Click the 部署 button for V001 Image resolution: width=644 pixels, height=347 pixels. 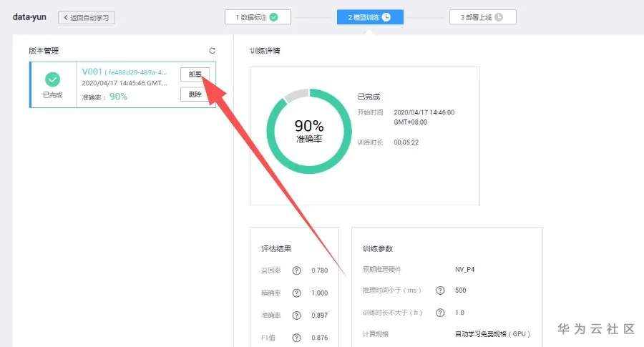(x=195, y=74)
